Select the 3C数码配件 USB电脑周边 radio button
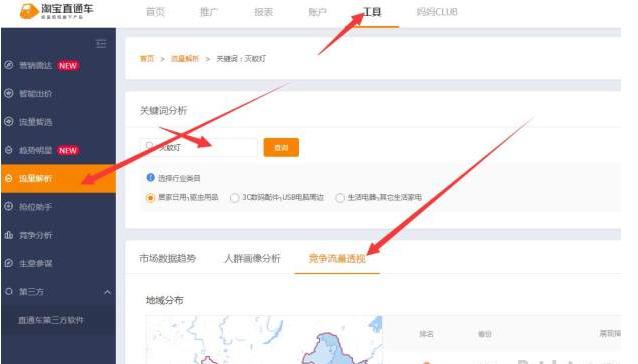Screen dimensions: 638x364 pyautogui.click(x=234, y=198)
